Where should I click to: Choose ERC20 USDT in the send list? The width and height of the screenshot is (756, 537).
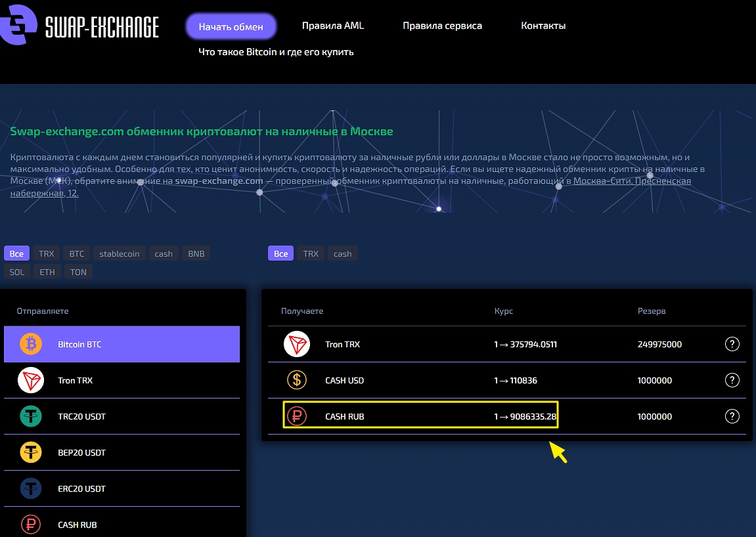(122, 489)
